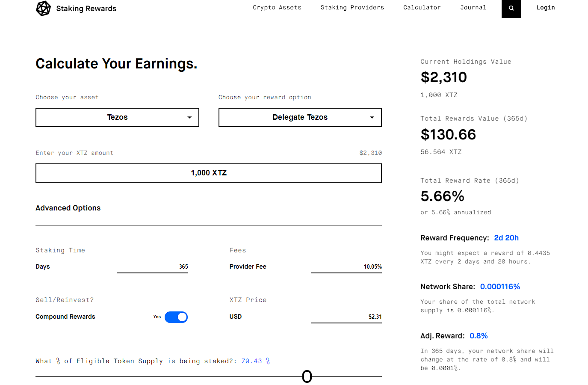Open the Tezos asset dropdown

(x=117, y=117)
